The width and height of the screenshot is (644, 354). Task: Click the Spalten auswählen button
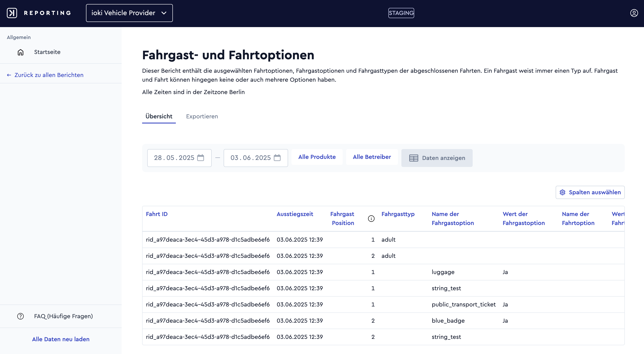pos(590,192)
